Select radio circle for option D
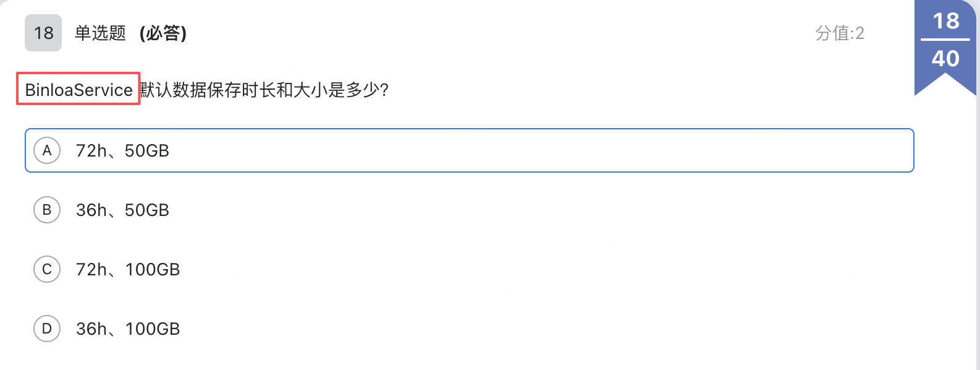The image size is (980, 370). tap(47, 329)
